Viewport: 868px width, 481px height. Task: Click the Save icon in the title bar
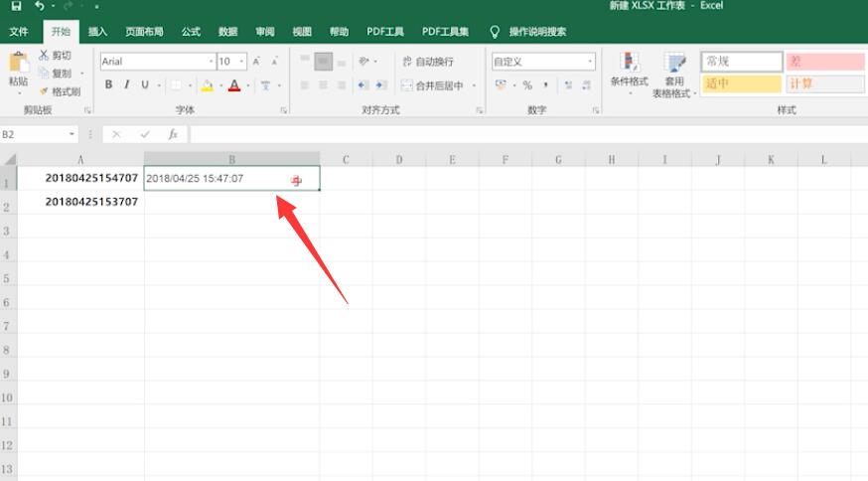(16, 6)
